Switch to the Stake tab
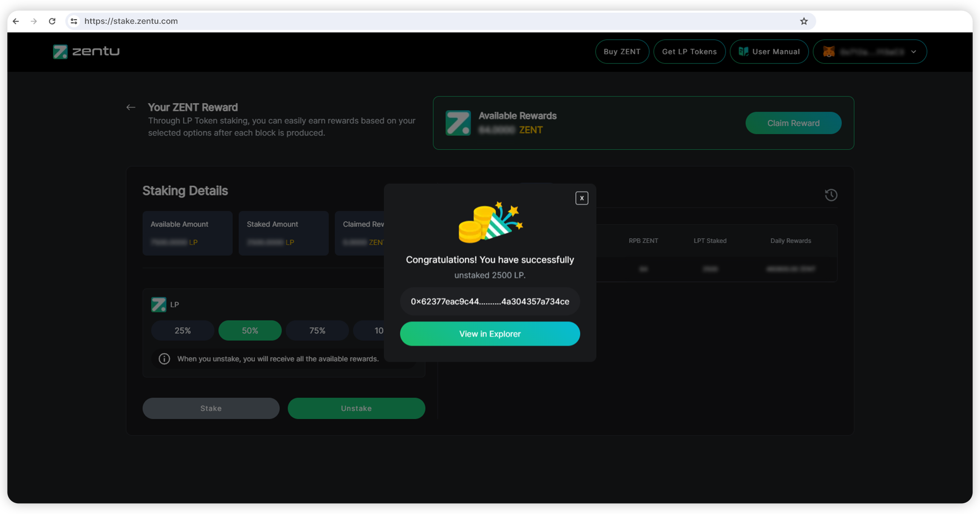980x514 pixels. pyautogui.click(x=211, y=408)
